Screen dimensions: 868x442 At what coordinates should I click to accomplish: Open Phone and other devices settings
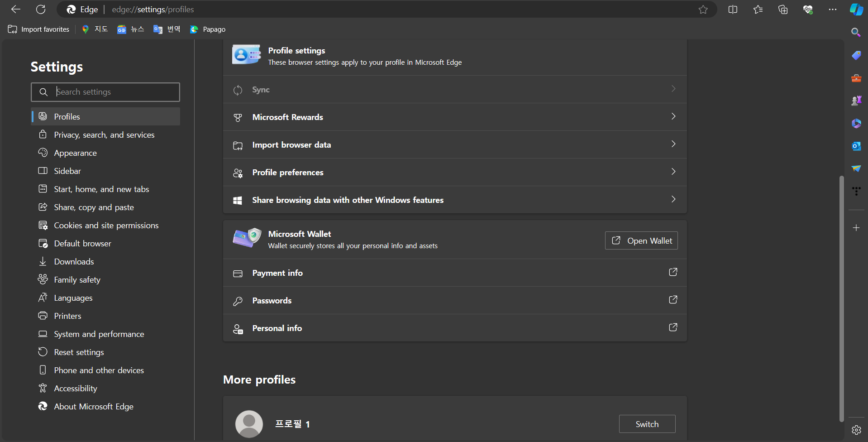click(105, 370)
